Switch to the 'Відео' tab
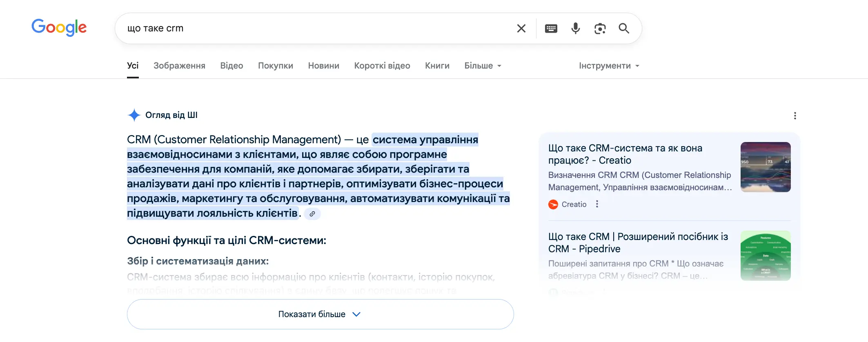 point(231,66)
